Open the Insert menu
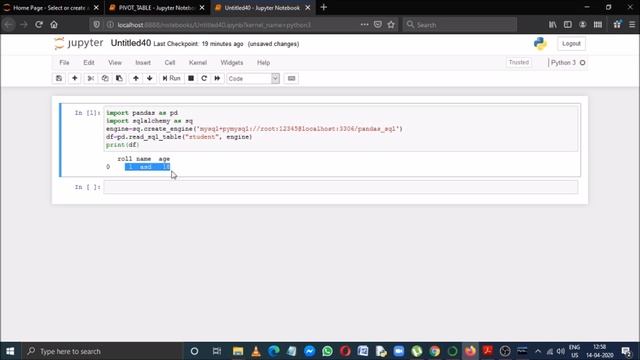 (x=143, y=63)
